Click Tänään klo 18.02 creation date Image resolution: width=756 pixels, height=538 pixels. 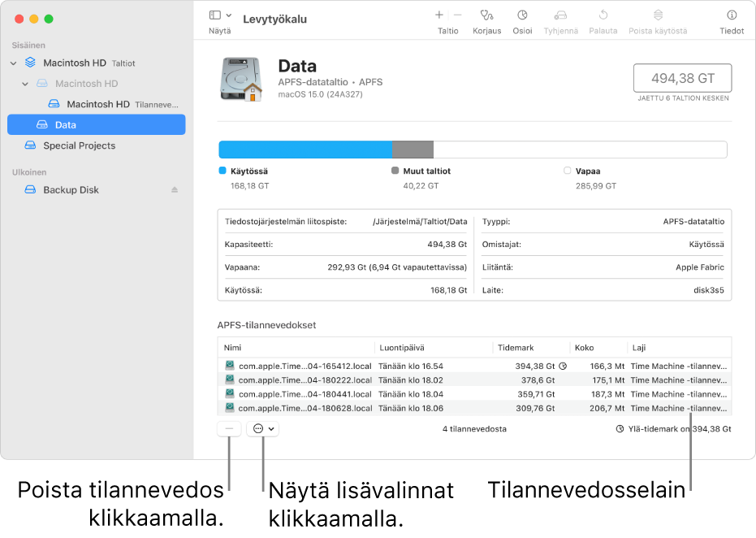(x=411, y=380)
